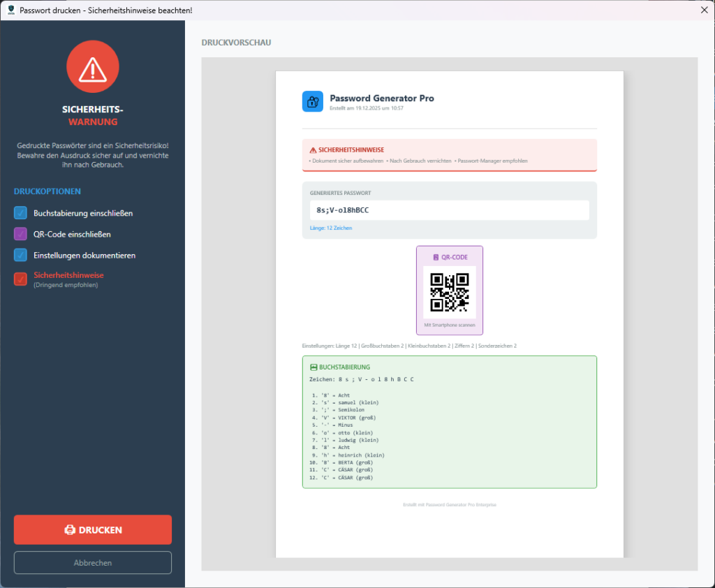Viewport: 715px width, 588px height.
Task: Uncheck QR-Code einschließen option
Action: coord(20,235)
